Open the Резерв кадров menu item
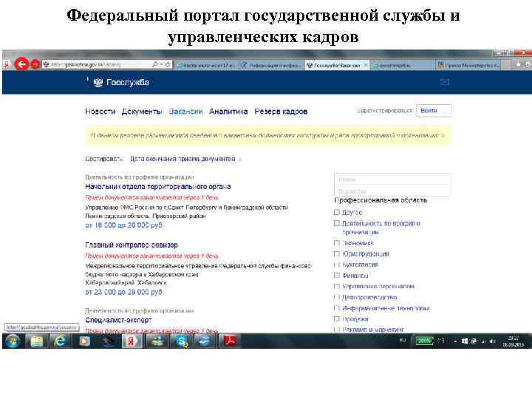This screenshot has height=399, width=532. (x=281, y=112)
